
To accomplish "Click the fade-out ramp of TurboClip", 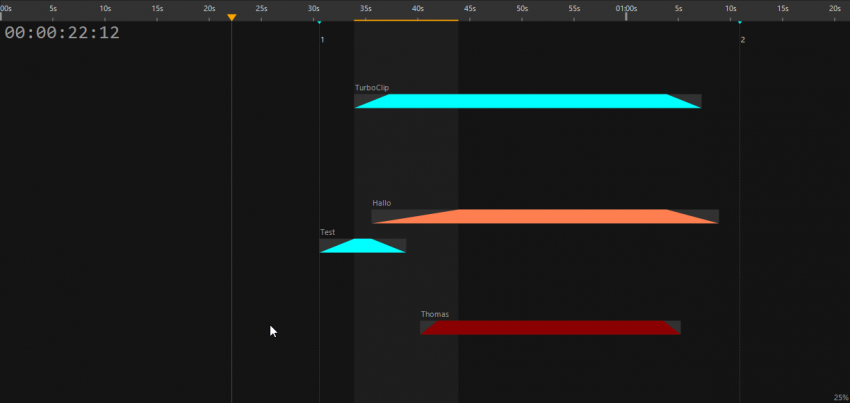I will pos(682,101).
